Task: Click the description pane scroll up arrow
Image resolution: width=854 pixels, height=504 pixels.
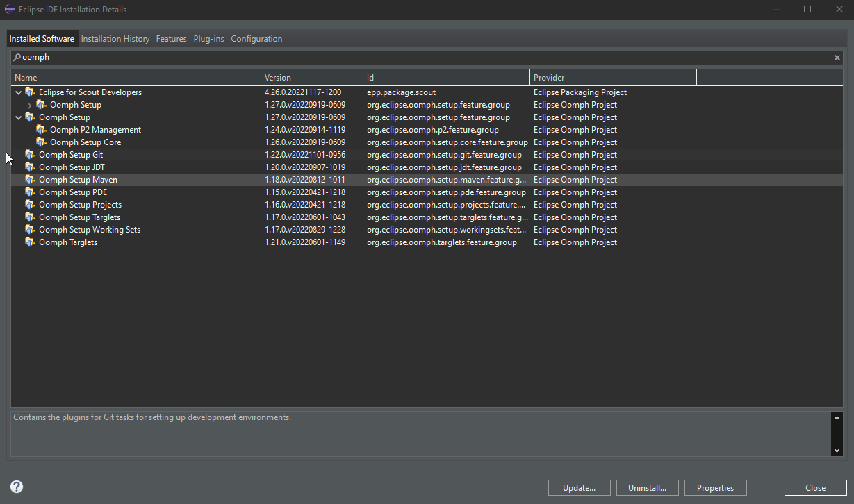Action: (837, 418)
